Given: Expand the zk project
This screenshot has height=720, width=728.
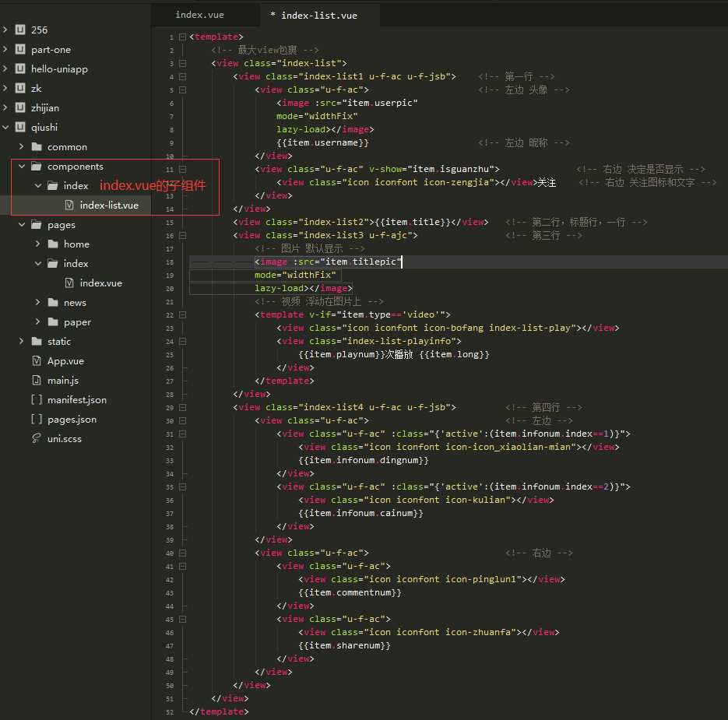Looking at the screenshot, I should pos(5,88).
